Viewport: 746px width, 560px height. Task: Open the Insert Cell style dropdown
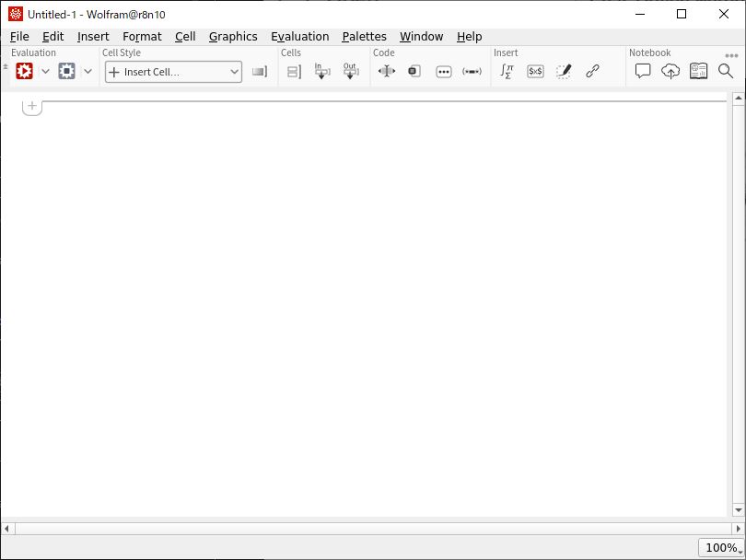(x=173, y=72)
